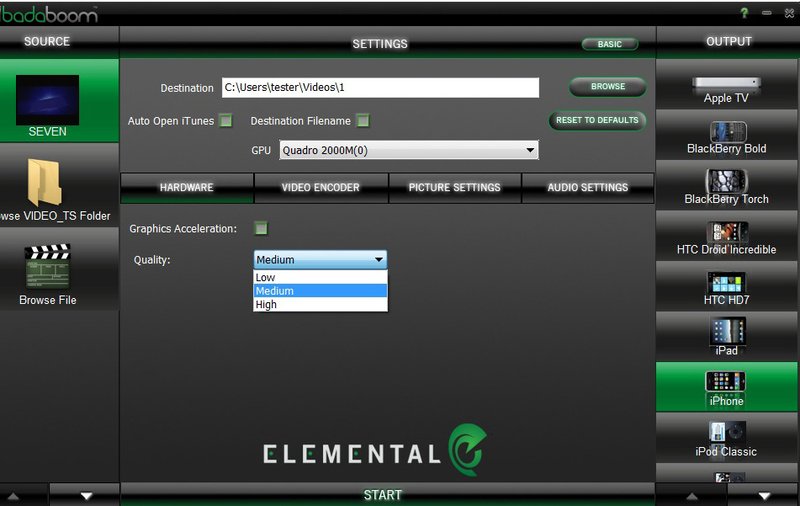Viewport: 800px width, 506px height.
Task: Click the Browse File clapperboard icon
Action: tap(47, 266)
